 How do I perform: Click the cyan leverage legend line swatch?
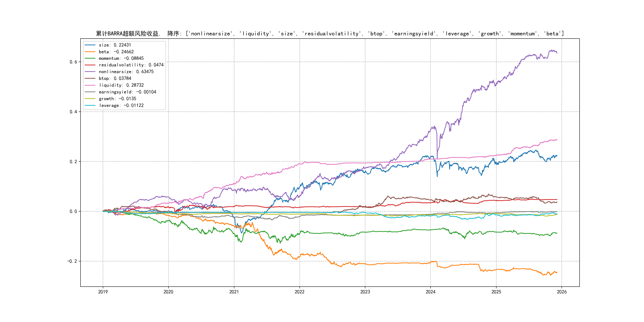click(90, 106)
